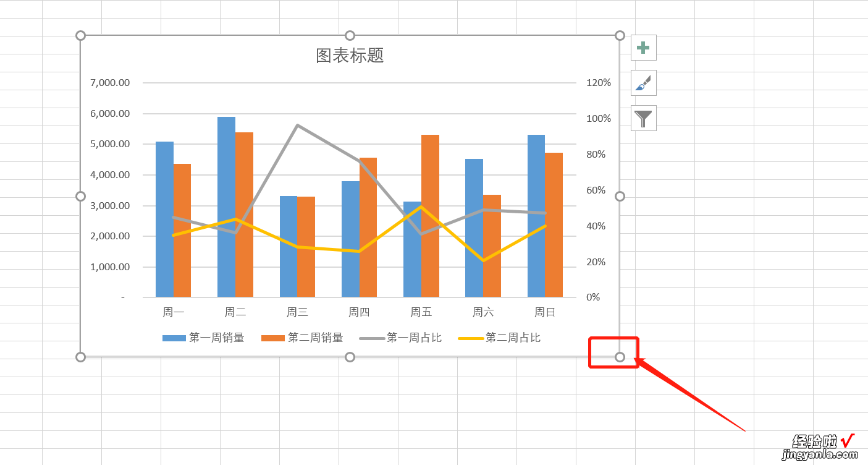Open the Chart Elements plus button
The image size is (868, 465).
[x=643, y=48]
